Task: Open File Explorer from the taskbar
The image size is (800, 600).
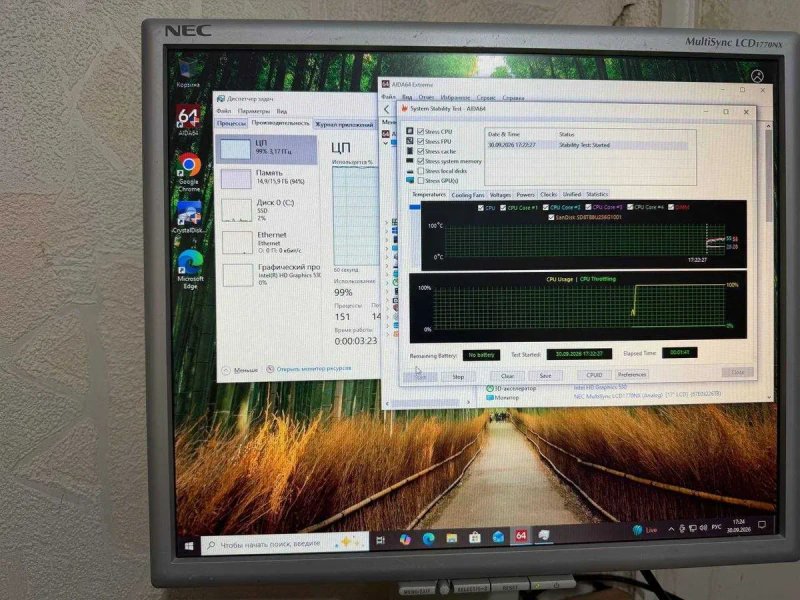Action: tap(452, 538)
